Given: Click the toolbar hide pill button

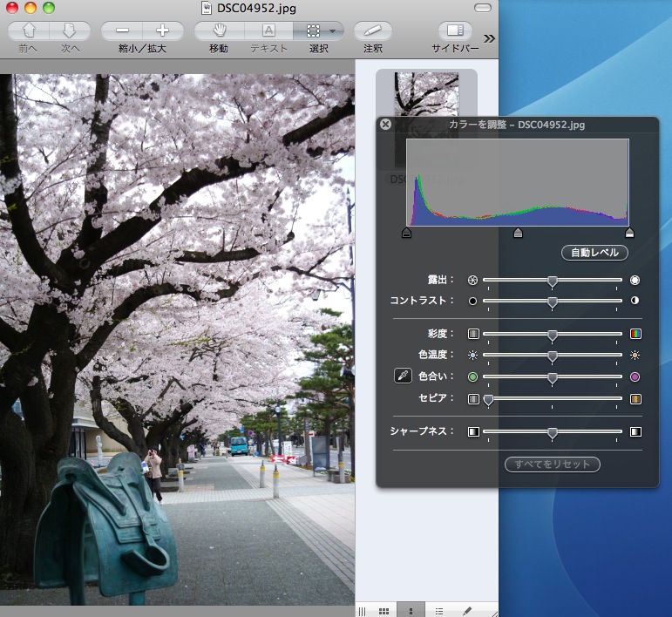Looking at the screenshot, I should pyautogui.click(x=483, y=8).
